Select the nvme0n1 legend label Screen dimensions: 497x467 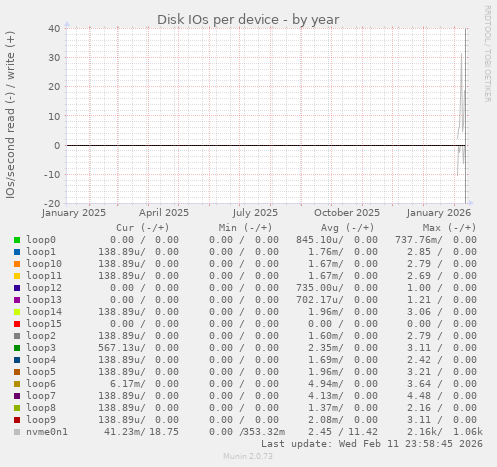pos(47,432)
